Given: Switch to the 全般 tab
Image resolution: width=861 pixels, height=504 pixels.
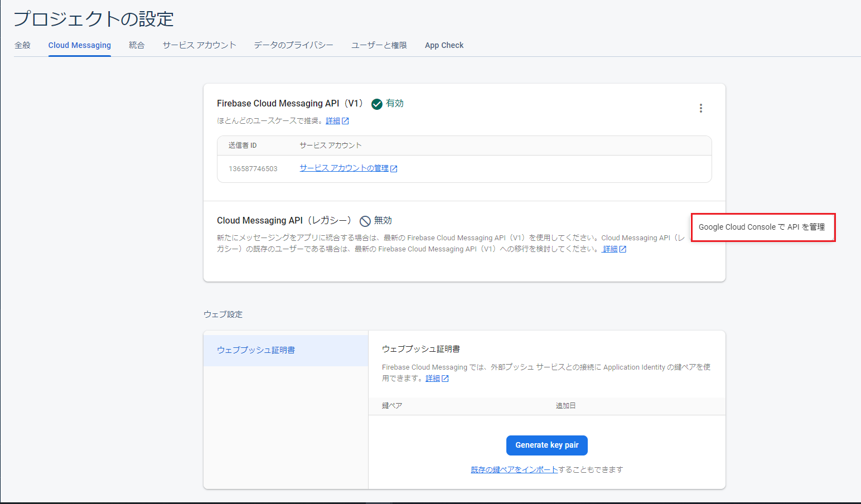Looking at the screenshot, I should 22,45.
